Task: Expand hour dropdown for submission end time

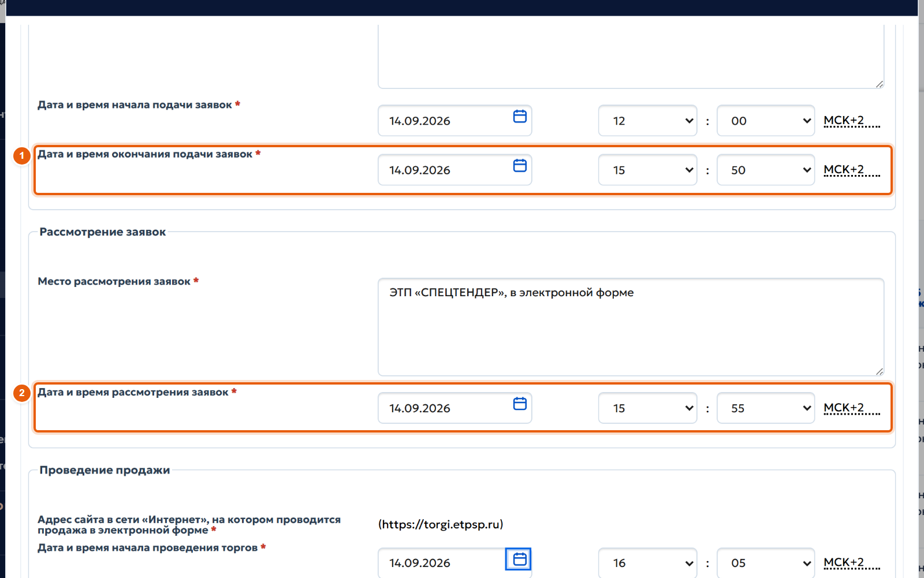Action: click(647, 170)
